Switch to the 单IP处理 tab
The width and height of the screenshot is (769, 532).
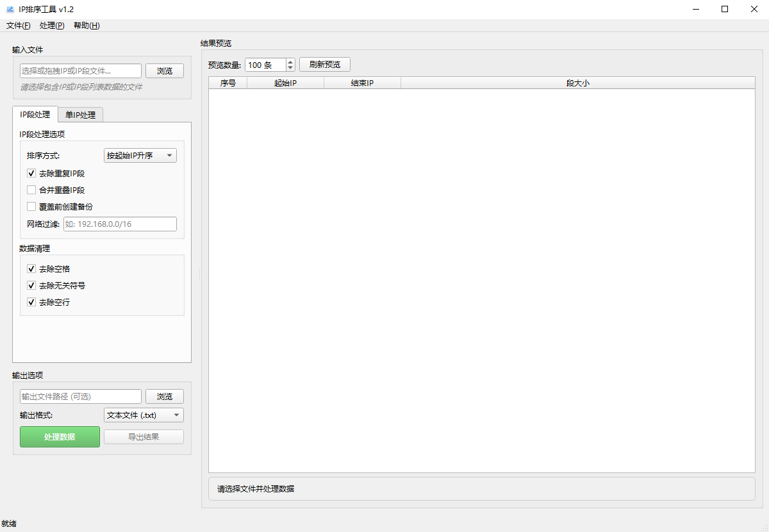pyautogui.click(x=80, y=115)
